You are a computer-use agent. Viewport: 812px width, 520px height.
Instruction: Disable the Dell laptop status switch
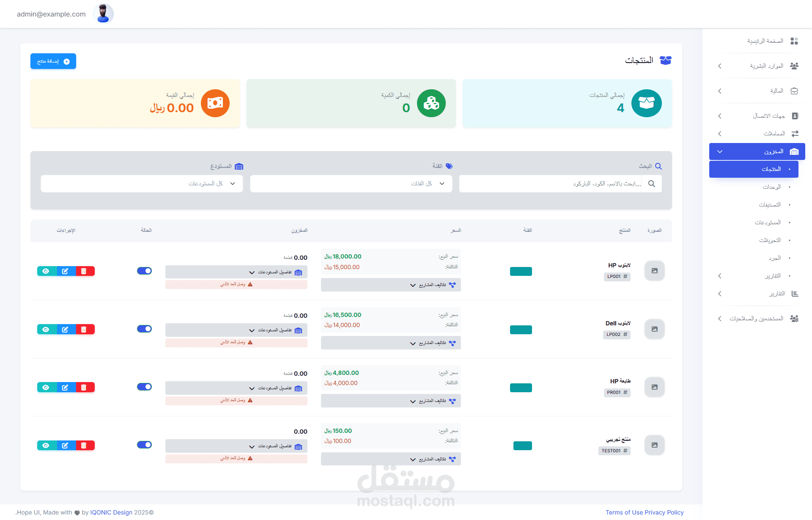click(x=144, y=329)
